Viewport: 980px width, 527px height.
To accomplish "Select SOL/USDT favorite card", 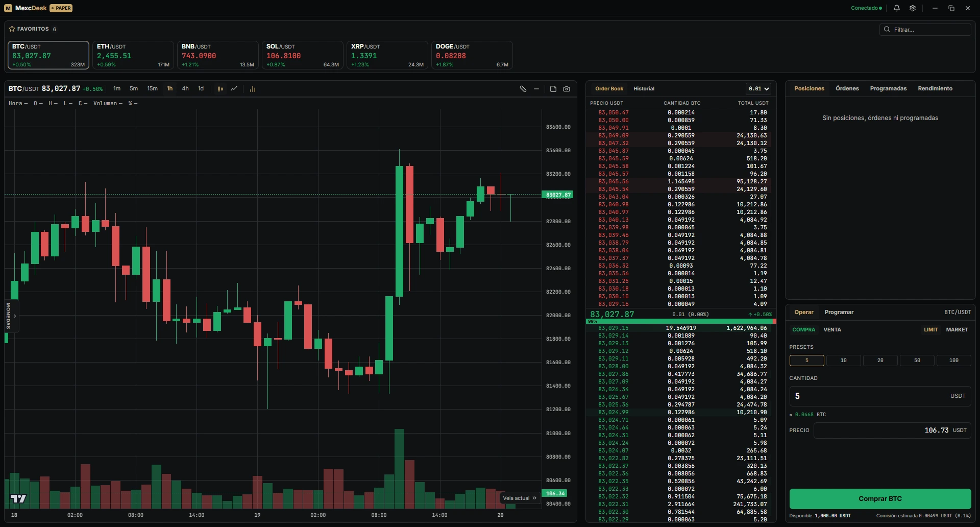I will pyautogui.click(x=302, y=55).
